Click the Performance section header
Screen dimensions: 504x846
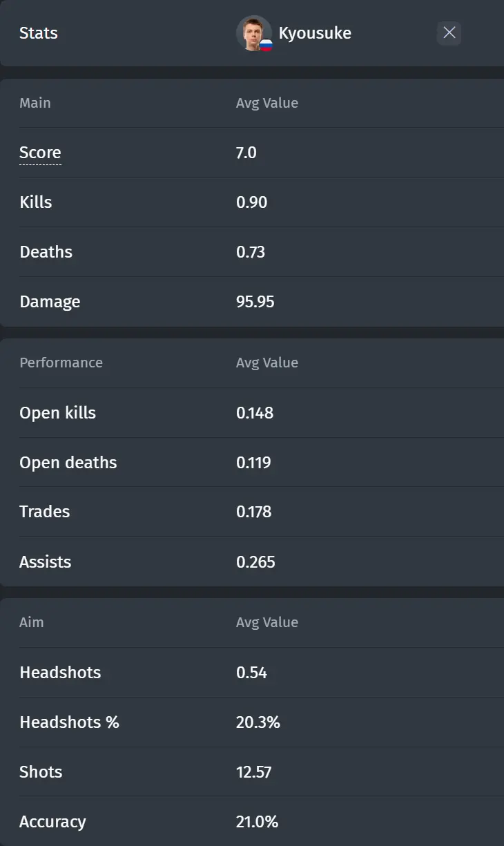coord(61,363)
